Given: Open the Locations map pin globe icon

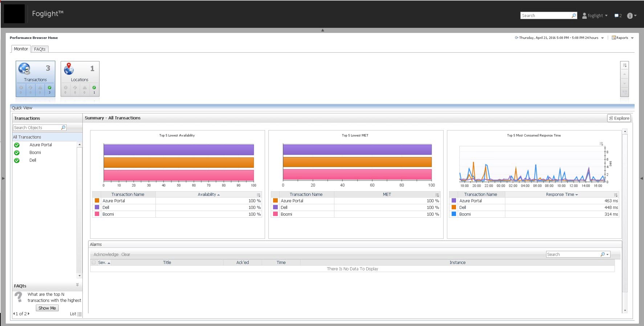Looking at the screenshot, I should coord(69,68).
